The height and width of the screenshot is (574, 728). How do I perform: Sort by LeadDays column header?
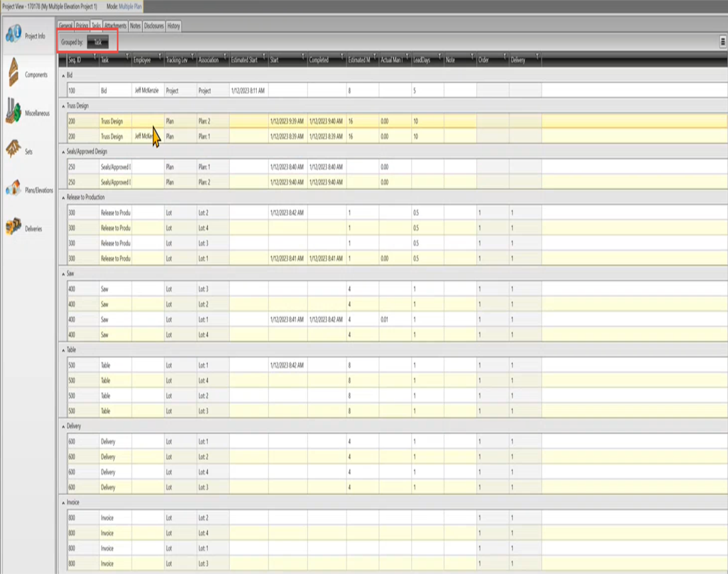pos(427,59)
